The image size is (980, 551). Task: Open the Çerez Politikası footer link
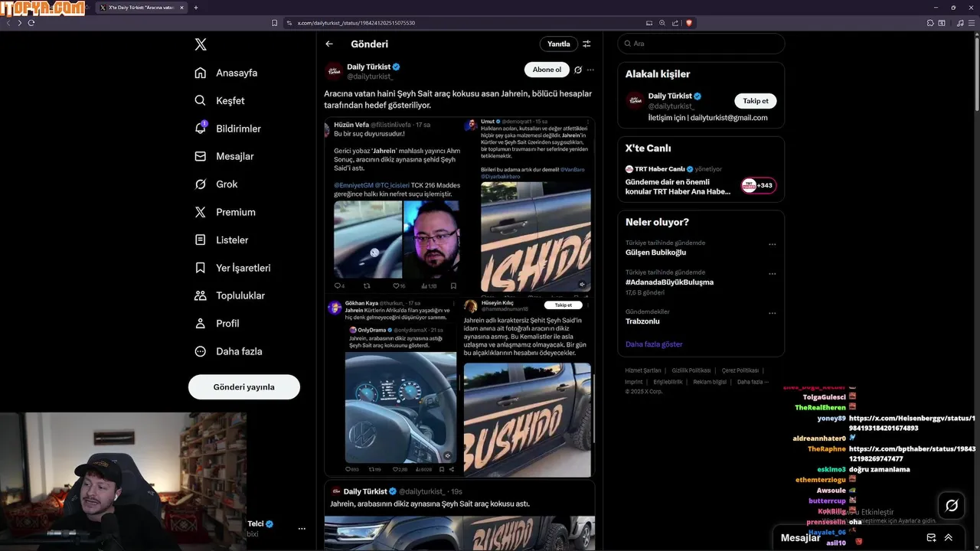pyautogui.click(x=740, y=370)
